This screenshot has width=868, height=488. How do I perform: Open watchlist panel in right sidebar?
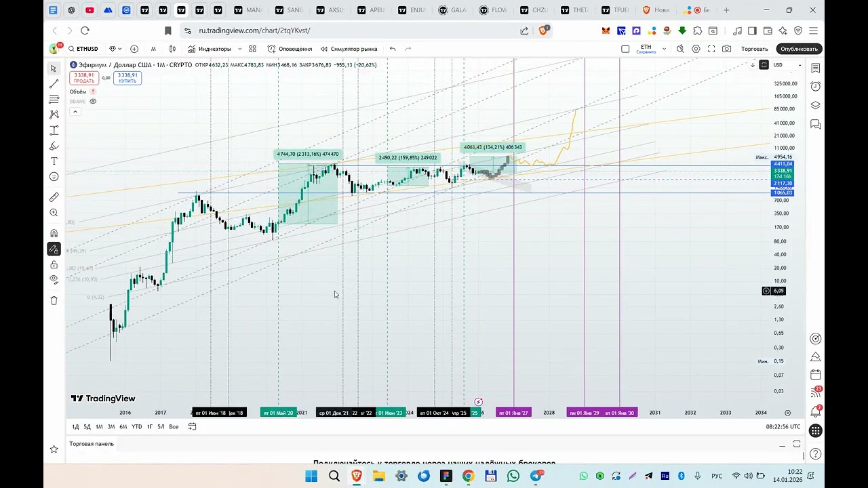(x=816, y=68)
